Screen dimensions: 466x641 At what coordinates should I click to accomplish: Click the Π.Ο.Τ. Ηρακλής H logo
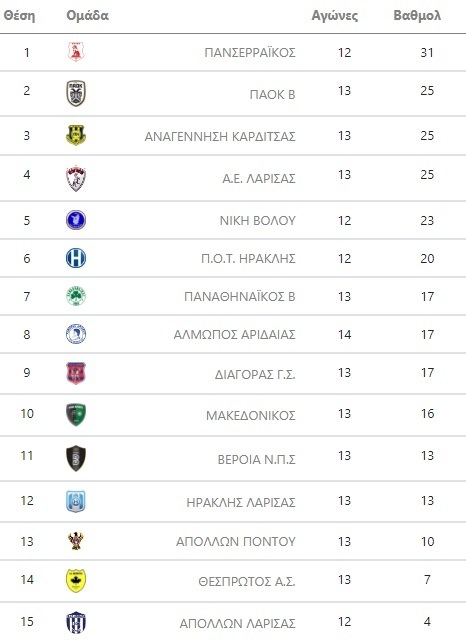click(x=76, y=258)
